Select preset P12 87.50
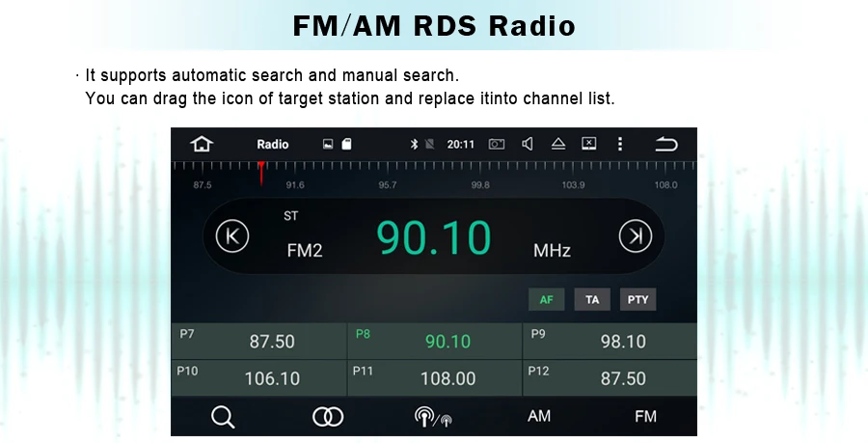The image size is (868, 443). point(610,378)
